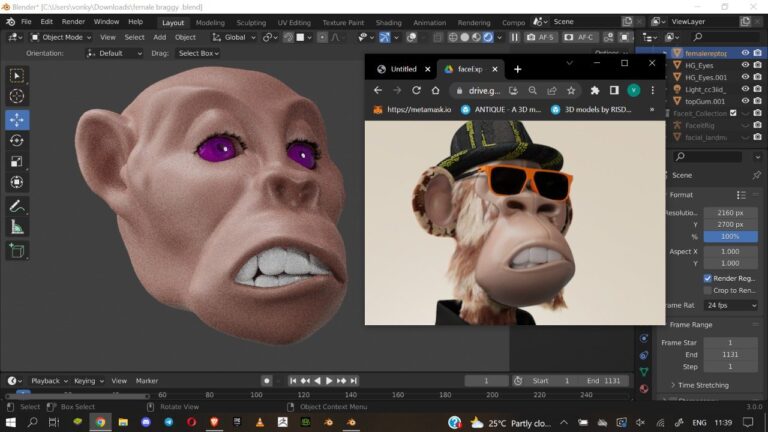768x432 pixels.
Task: Toggle viewport overlays icon in header
Action: pyautogui.click(x=412, y=37)
